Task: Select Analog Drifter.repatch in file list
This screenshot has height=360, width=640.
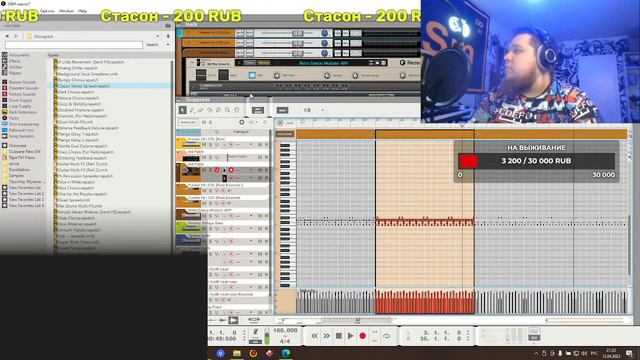Action: (78, 68)
